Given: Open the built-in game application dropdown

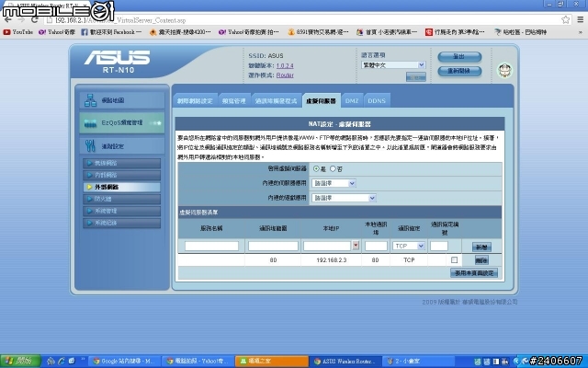Looking at the screenshot, I should coord(344,198).
